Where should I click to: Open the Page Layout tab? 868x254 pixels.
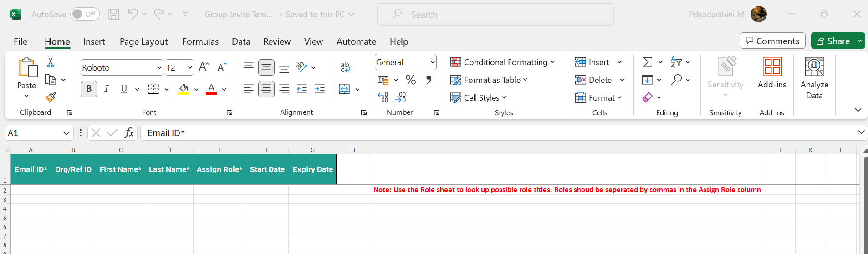[x=143, y=41]
